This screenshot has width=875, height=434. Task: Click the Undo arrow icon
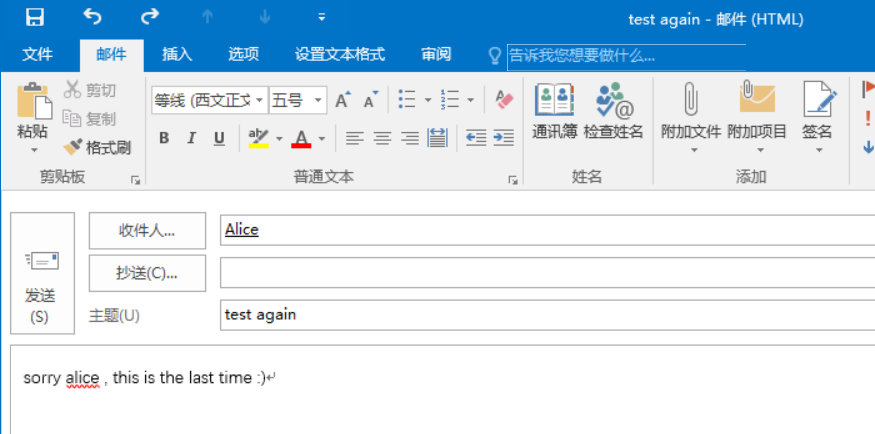coord(92,17)
